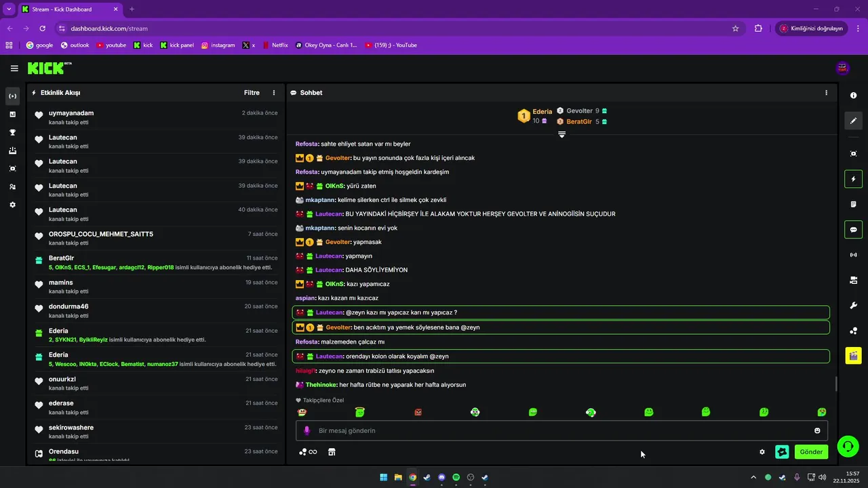
Task: Click the message input field Bir mesaj gönderin
Action: [x=561, y=430]
